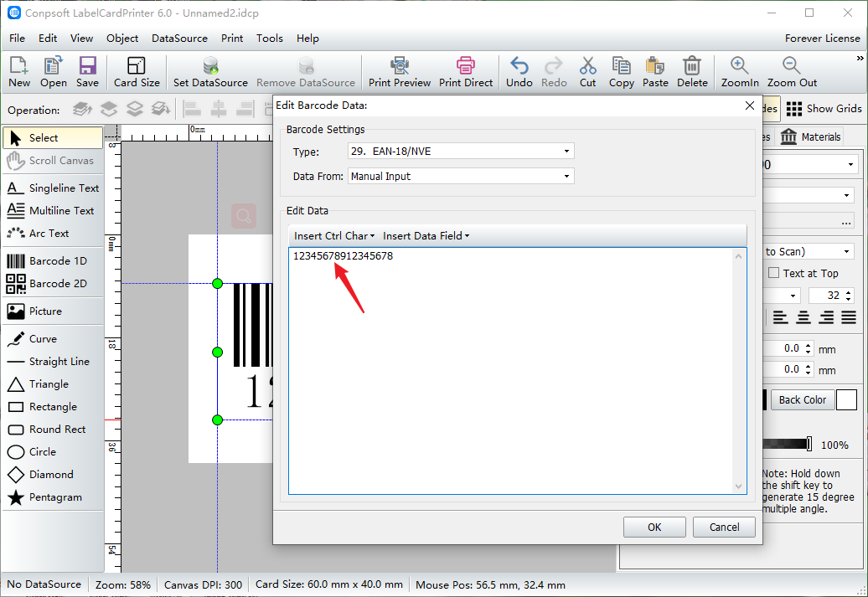This screenshot has height=597, width=868.
Task: Click the Set DataSource toolbar icon
Action: [x=210, y=72]
